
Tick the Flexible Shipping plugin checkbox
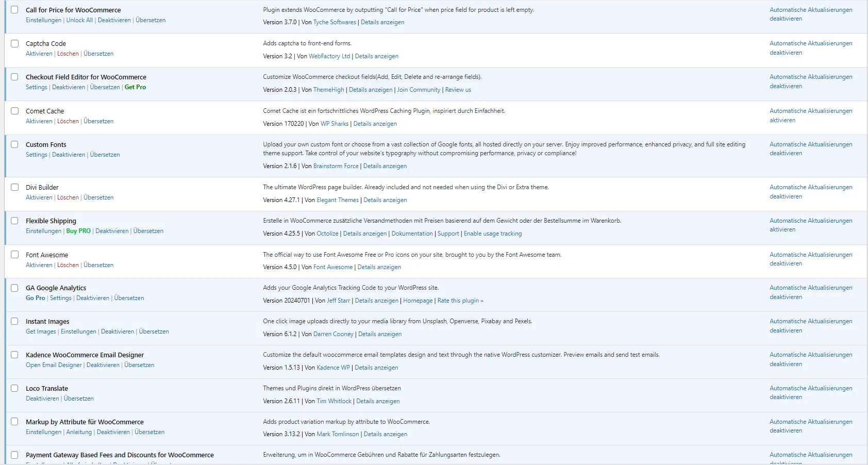pyautogui.click(x=14, y=221)
